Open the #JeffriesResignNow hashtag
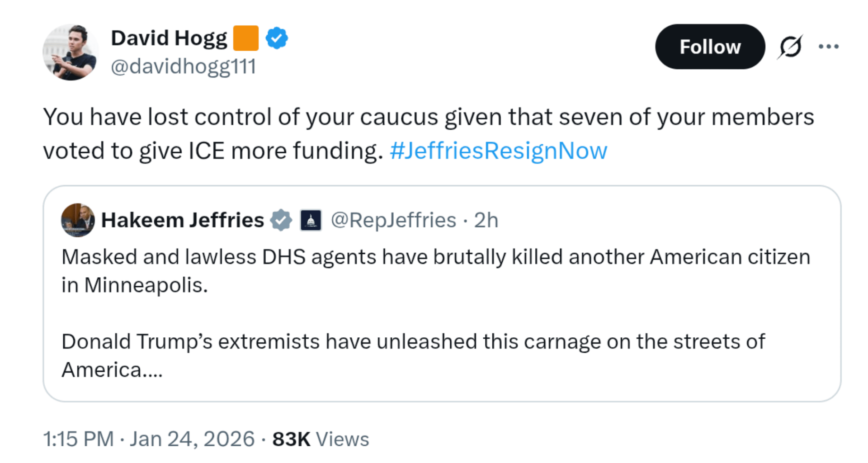This screenshot has height=463, width=868. click(x=498, y=151)
